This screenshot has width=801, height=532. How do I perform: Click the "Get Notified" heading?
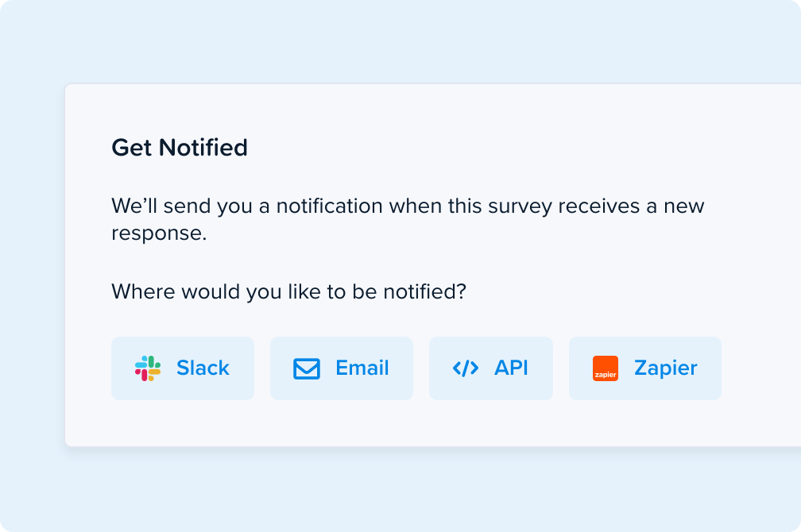coord(180,148)
